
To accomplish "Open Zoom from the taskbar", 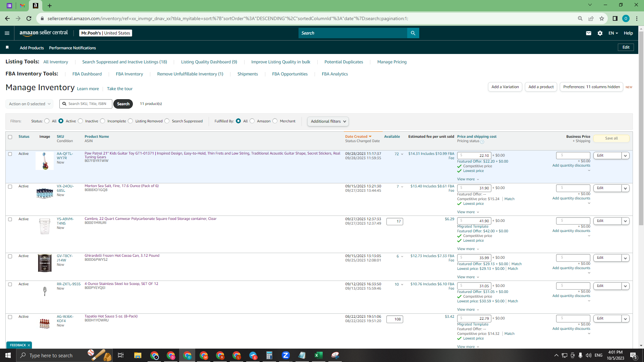I will coord(286,355).
